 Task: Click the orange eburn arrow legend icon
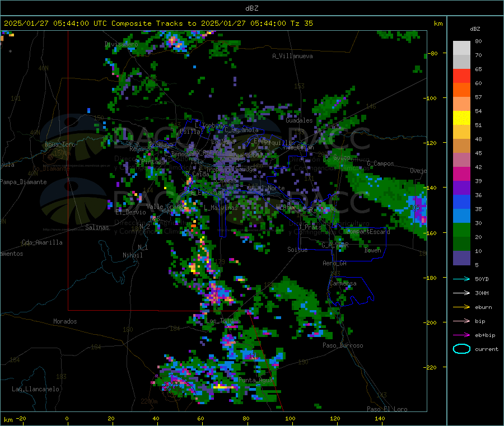pyautogui.click(x=461, y=307)
